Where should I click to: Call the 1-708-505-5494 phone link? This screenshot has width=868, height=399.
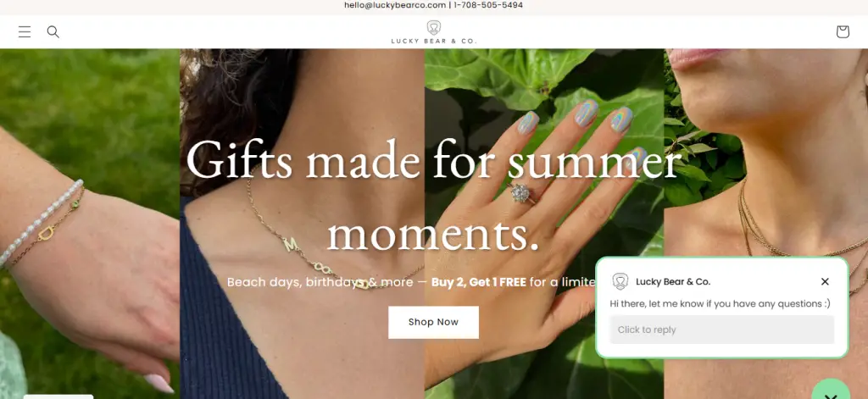point(488,5)
